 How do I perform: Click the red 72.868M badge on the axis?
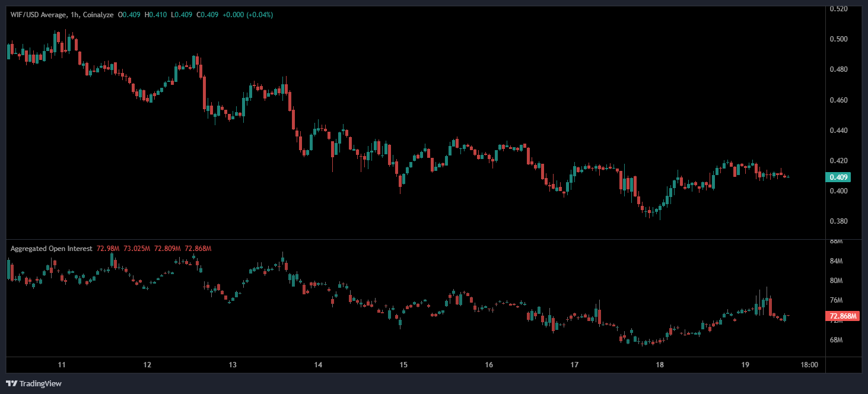(x=842, y=317)
